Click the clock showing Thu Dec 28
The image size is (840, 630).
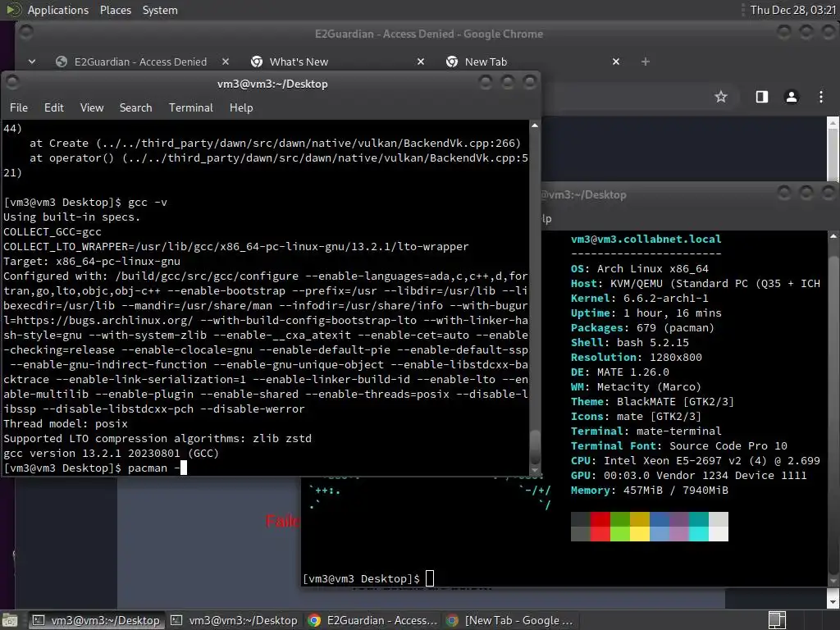coord(793,10)
